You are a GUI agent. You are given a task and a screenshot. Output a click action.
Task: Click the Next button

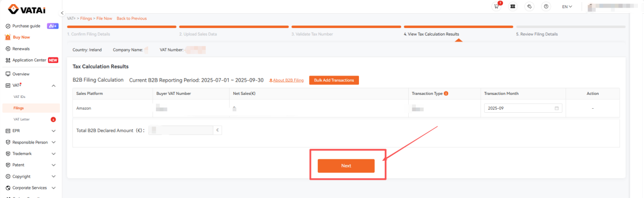346,165
